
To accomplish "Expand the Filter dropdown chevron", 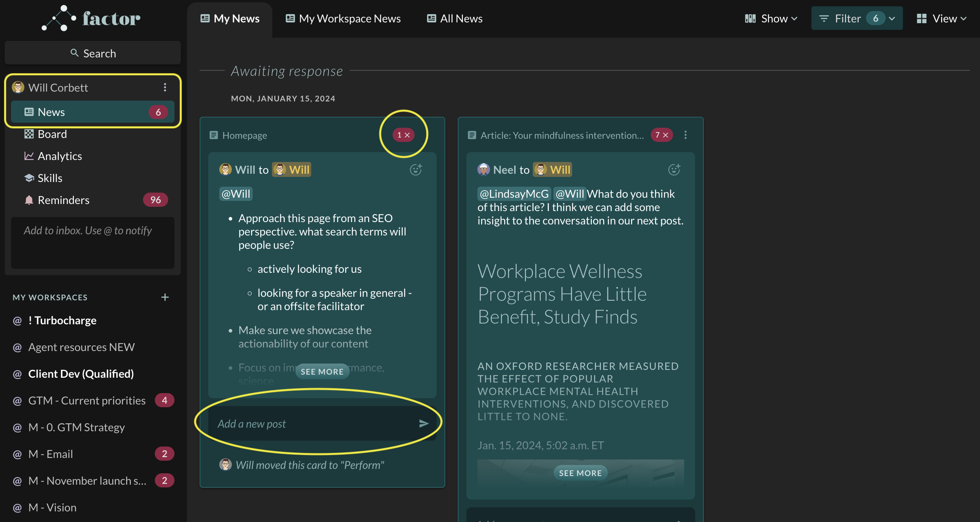I will click(892, 18).
